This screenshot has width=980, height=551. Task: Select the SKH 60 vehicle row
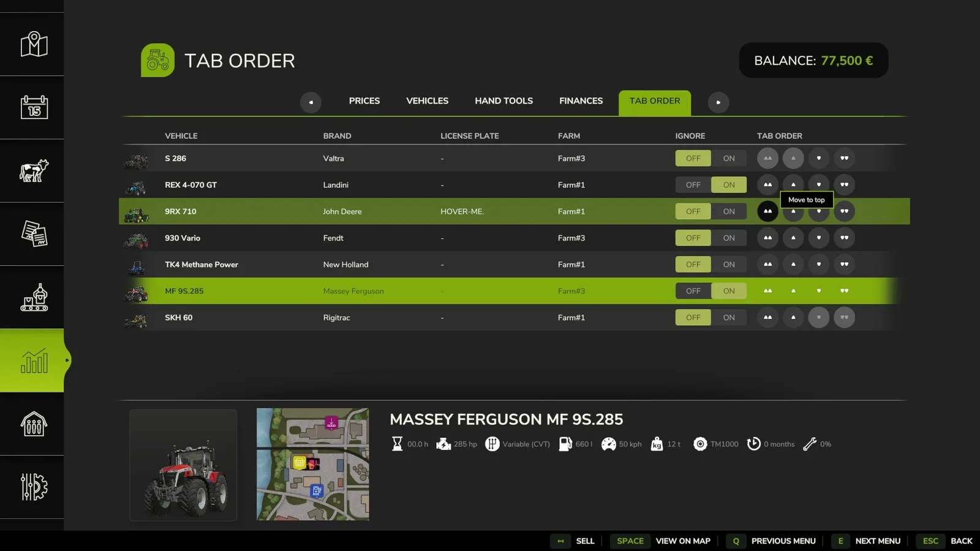coord(514,317)
